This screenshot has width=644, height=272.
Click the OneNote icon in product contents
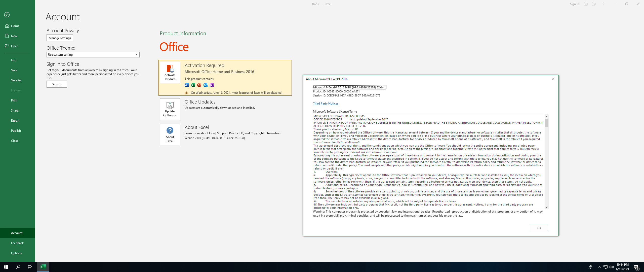tap(212, 85)
